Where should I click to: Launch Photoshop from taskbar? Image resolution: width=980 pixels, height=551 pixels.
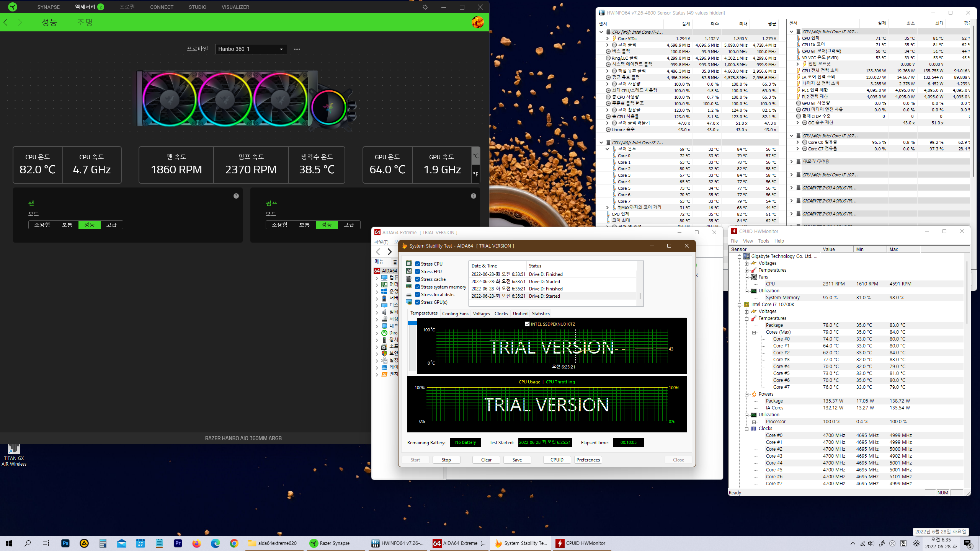(65, 543)
